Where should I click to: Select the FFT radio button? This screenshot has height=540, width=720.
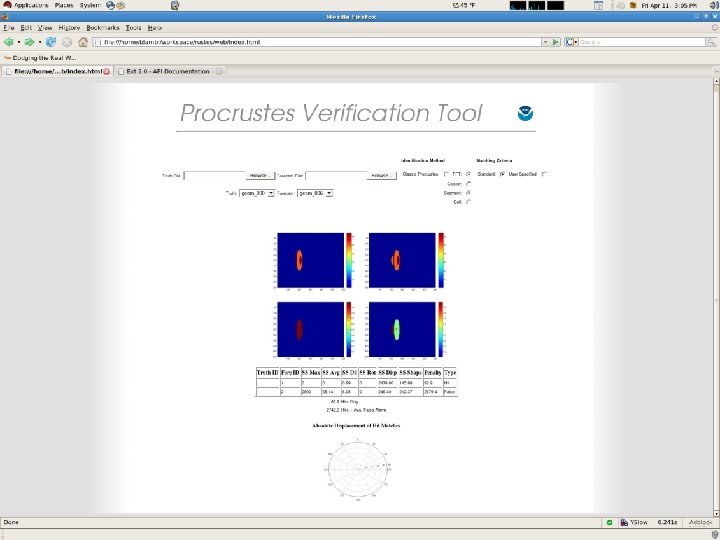click(x=468, y=174)
